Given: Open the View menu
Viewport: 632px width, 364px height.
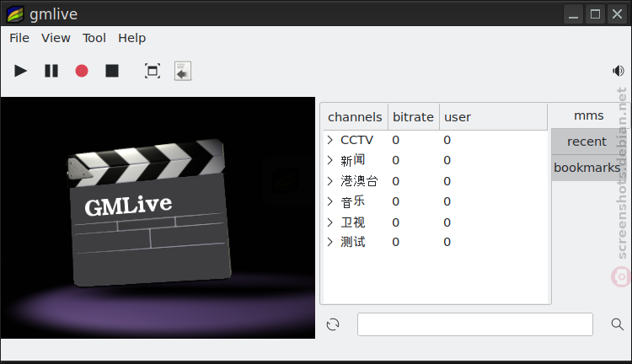Looking at the screenshot, I should [56, 38].
